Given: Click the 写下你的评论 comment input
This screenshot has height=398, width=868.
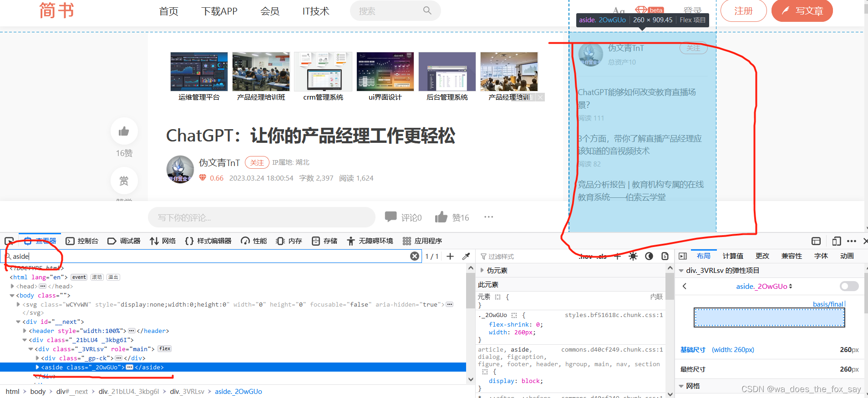Looking at the screenshot, I should click(x=261, y=217).
